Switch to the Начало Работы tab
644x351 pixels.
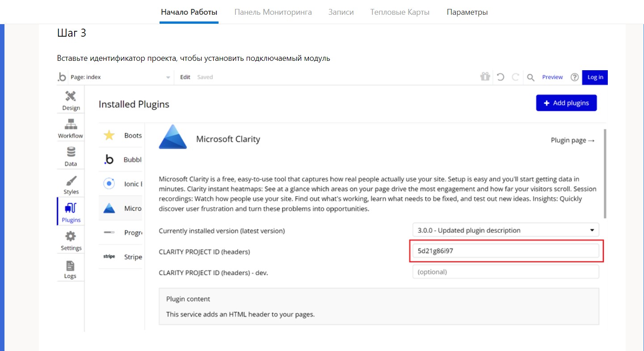tap(189, 12)
